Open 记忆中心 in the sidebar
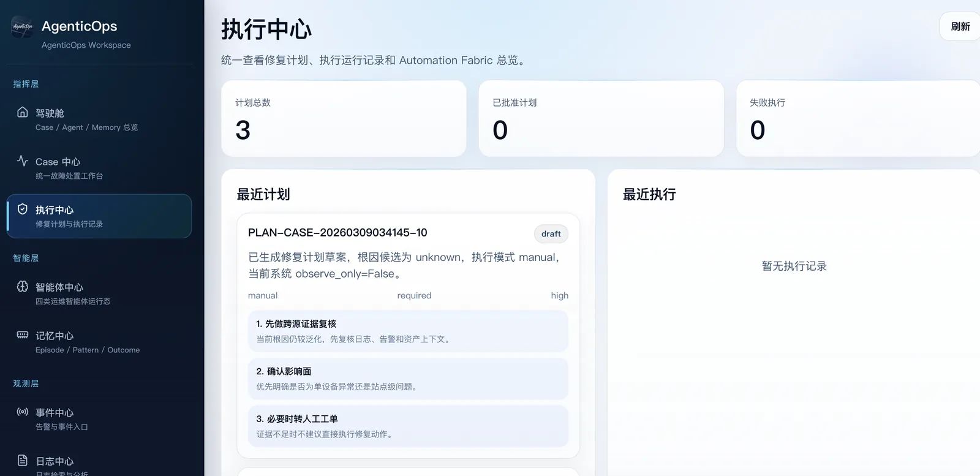Viewport: 980px width, 476px height. click(x=99, y=342)
